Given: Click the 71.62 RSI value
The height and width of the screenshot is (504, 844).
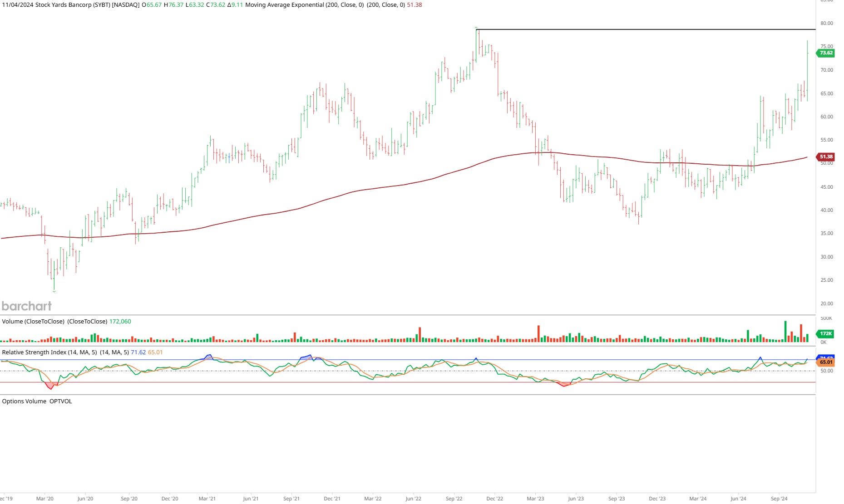Looking at the screenshot, I should pyautogui.click(x=138, y=352).
